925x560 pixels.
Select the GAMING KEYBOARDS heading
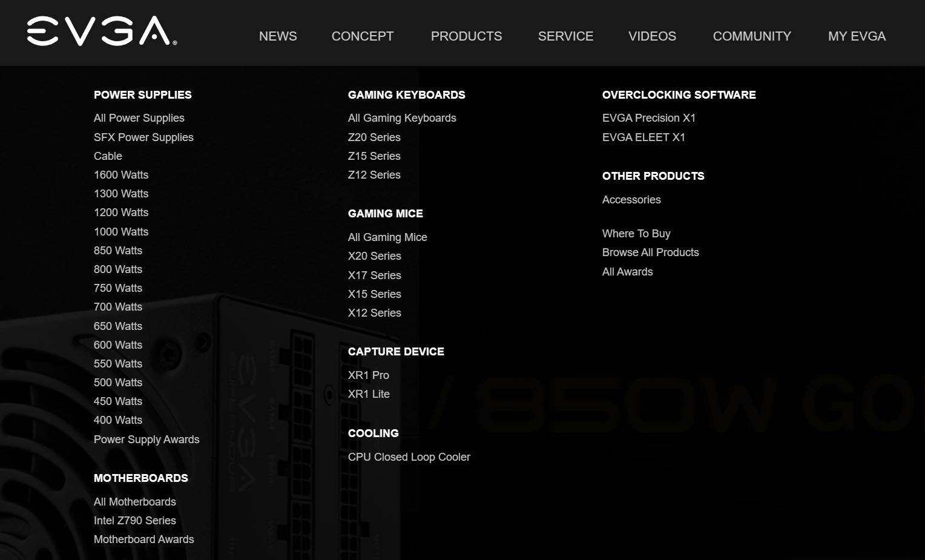coord(407,95)
